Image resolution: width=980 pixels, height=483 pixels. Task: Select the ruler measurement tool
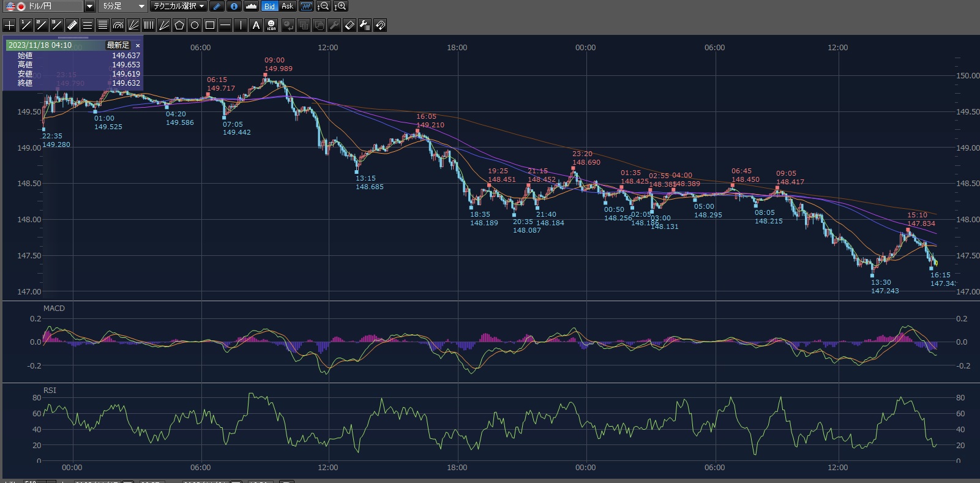point(72,25)
